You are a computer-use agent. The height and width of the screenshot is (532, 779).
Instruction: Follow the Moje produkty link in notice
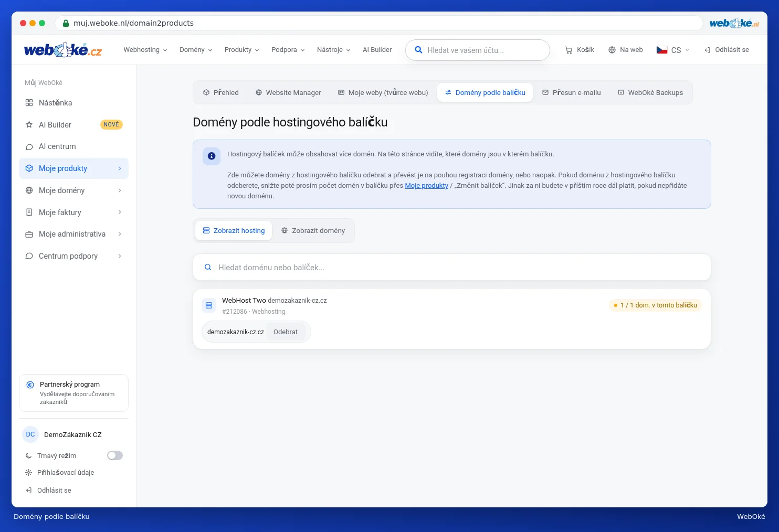click(x=427, y=186)
